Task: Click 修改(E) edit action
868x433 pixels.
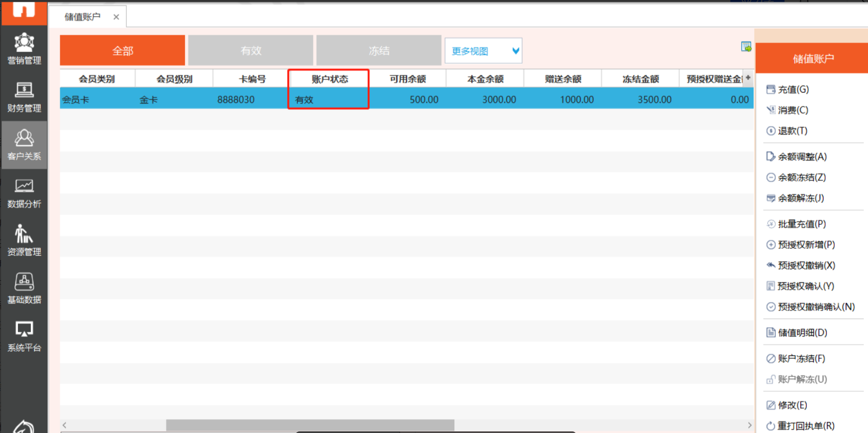Action: coord(792,405)
